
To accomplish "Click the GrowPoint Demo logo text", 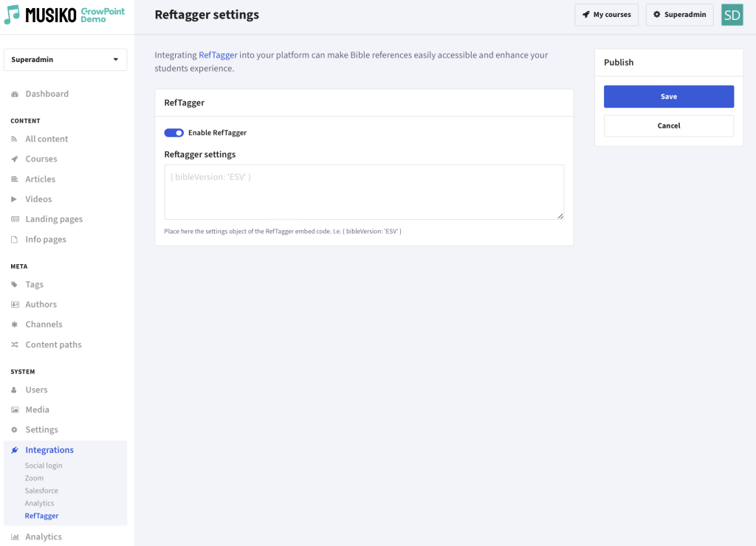I will (103, 15).
